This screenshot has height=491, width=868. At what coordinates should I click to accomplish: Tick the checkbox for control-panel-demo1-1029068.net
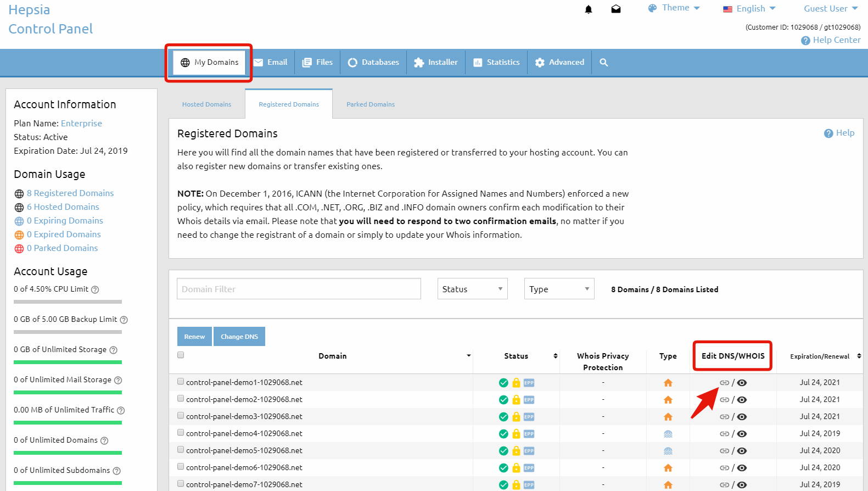pyautogui.click(x=181, y=382)
